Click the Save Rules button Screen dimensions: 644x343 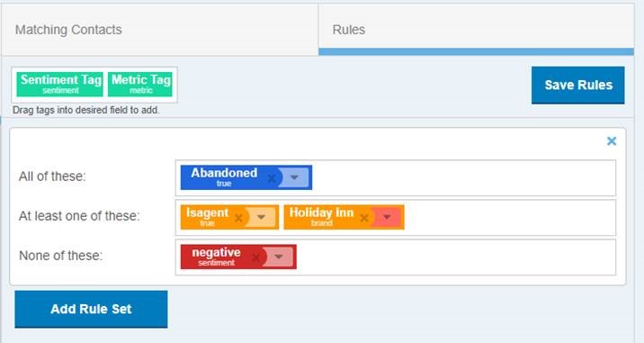(577, 86)
